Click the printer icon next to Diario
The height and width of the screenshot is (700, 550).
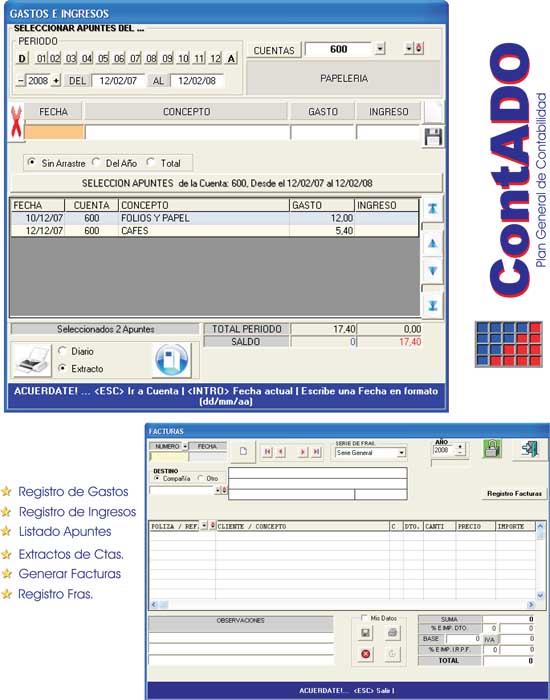(x=33, y=360)
